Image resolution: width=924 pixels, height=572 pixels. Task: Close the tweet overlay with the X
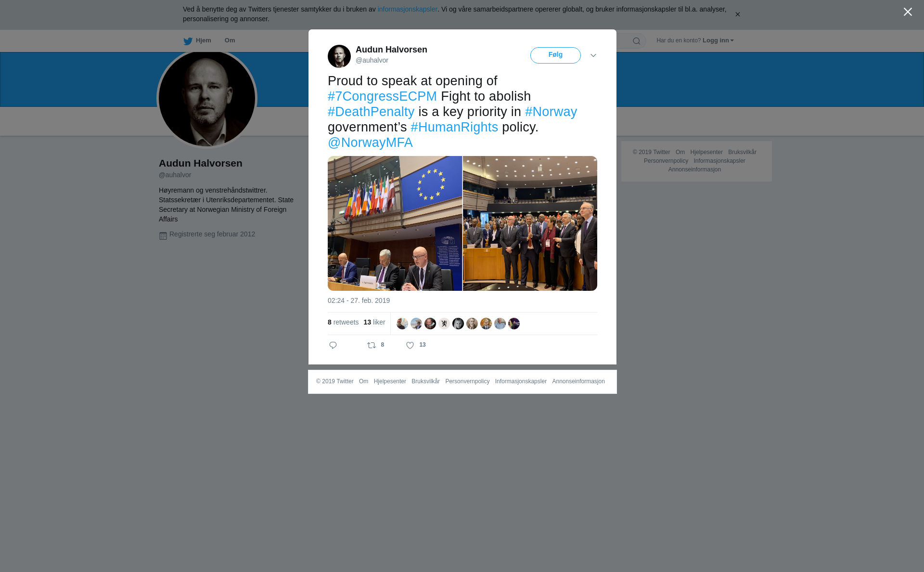908,12
